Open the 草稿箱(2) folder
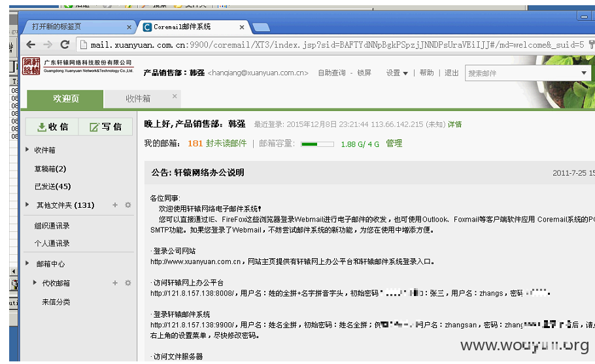The height and width of the screenshot is (364, 595). click(50, 169)
